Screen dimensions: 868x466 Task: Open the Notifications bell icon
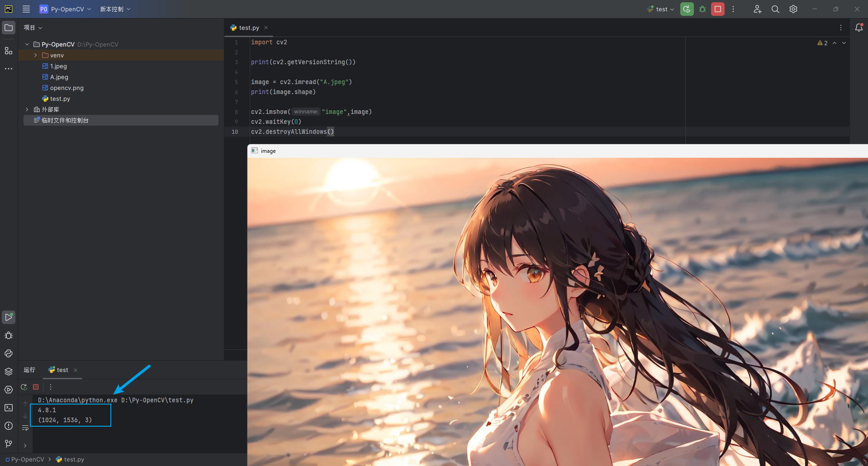click(x=859, y=28)
